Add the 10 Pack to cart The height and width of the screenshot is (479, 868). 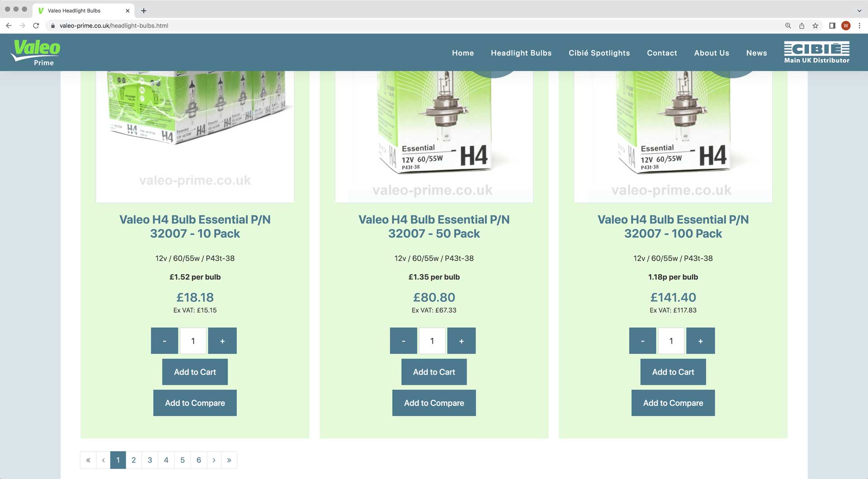(195, 372)
